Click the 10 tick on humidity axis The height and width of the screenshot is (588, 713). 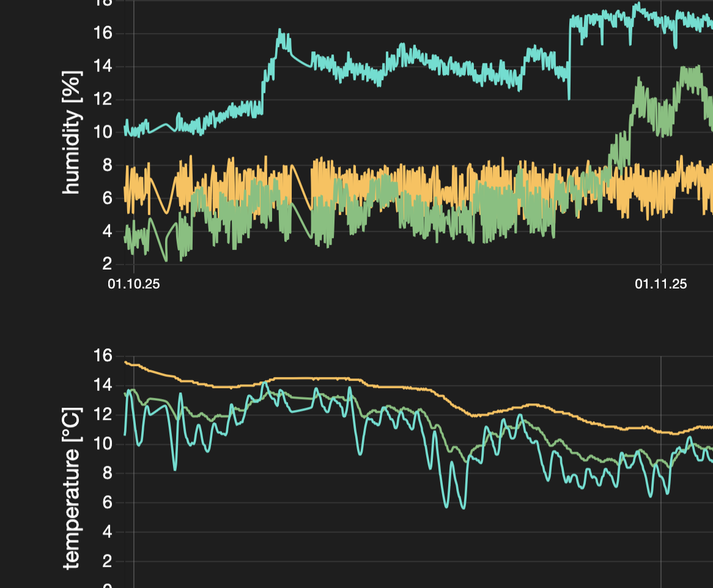point(103,132)
